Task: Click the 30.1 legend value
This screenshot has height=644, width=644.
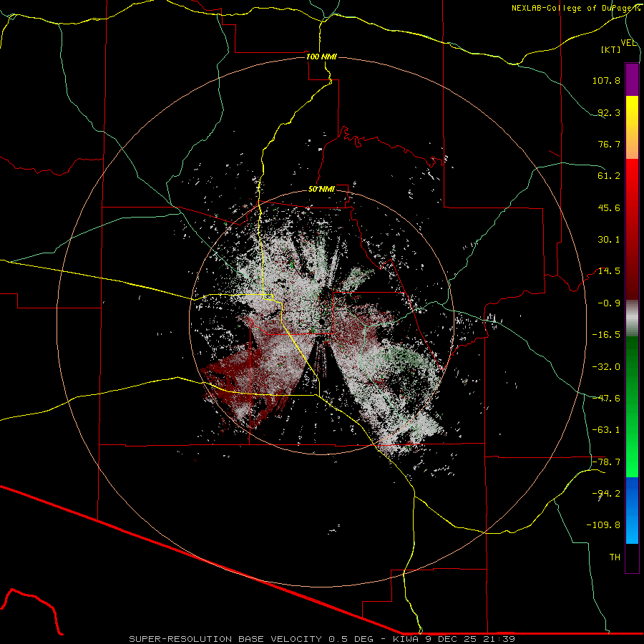Action: pos(609,240)
